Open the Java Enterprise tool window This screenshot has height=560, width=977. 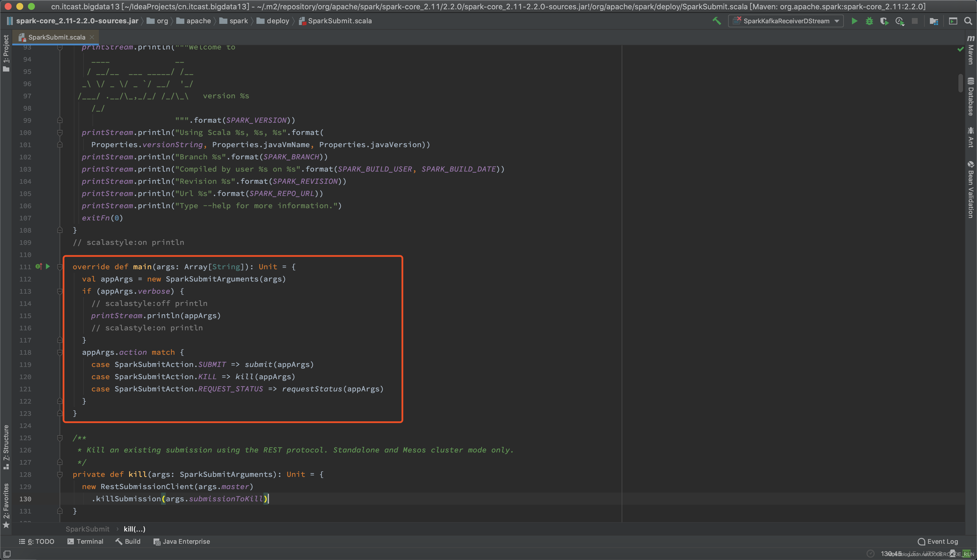(181, 542)
